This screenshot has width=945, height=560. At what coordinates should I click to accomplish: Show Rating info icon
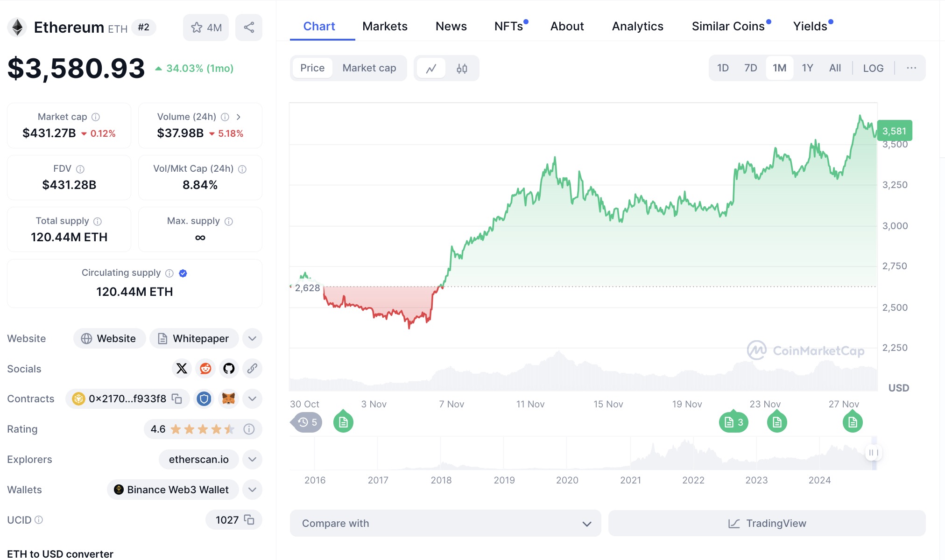click(249, 429)
